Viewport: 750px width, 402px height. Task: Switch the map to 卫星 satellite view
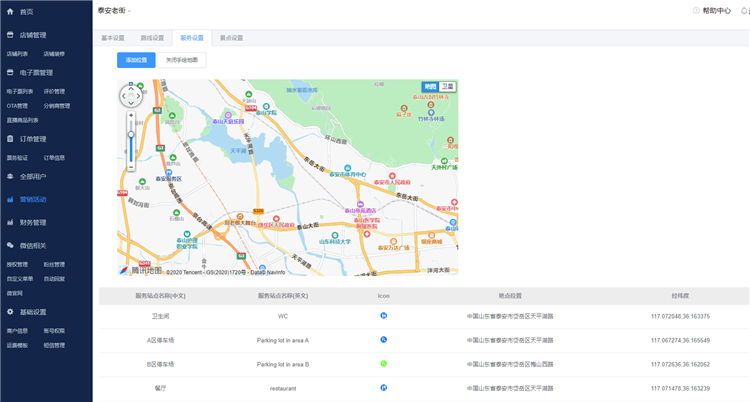pos(448,87)
